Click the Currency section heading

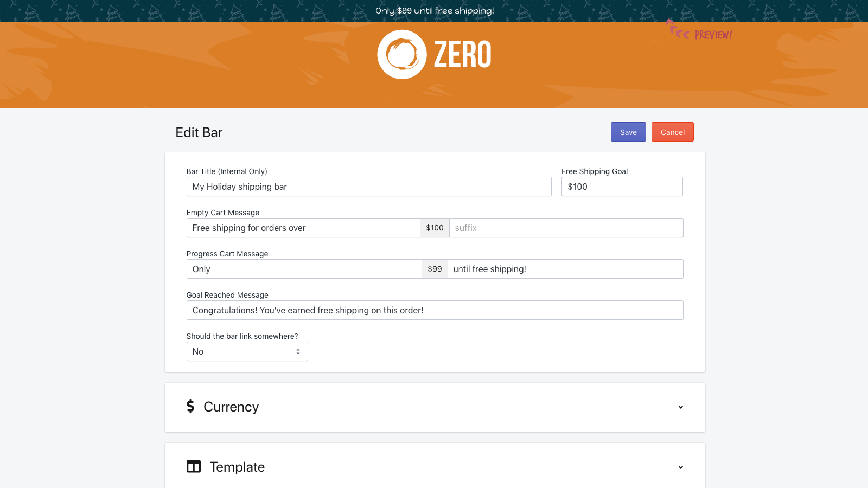[231, 407]
